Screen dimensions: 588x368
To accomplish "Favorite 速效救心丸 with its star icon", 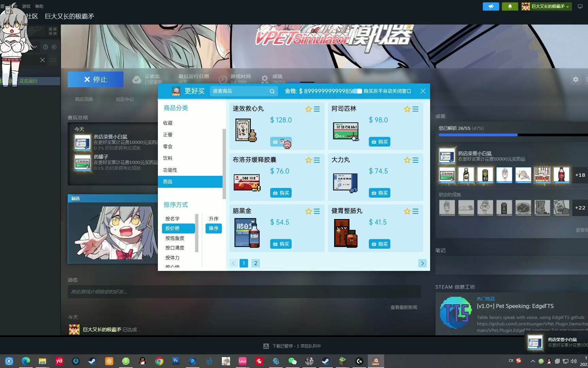I will pos(308,109).
